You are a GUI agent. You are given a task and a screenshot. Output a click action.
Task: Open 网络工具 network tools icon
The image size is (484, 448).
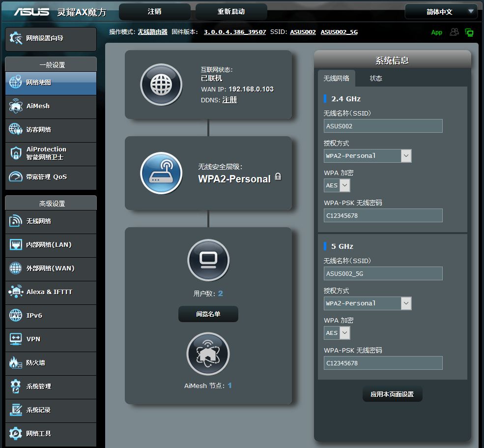(x=15, y=433)
